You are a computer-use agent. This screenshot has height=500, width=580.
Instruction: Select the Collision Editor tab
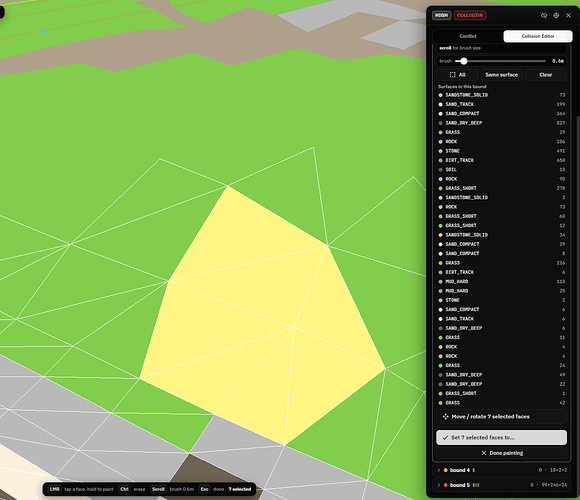coord(538,36)
